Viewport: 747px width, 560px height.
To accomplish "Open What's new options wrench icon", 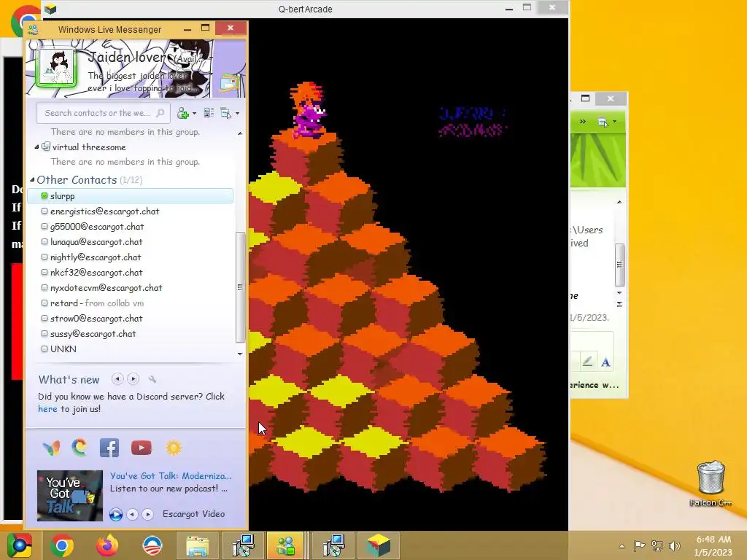I will pyautogui.click(x=152, y=379).
